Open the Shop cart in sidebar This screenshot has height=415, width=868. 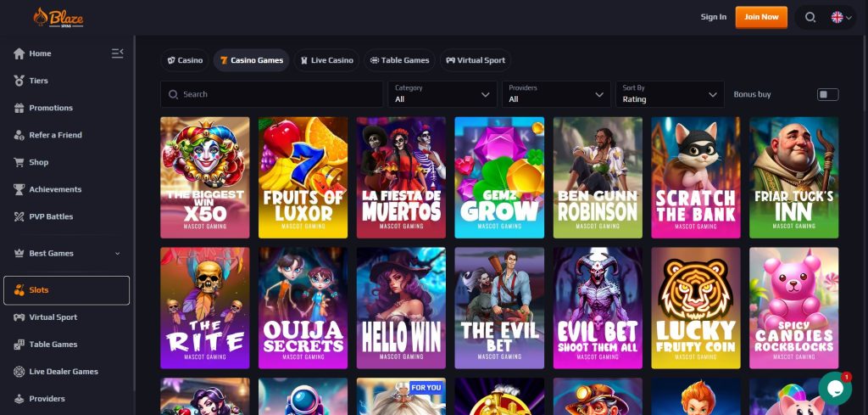coord(19,162)
